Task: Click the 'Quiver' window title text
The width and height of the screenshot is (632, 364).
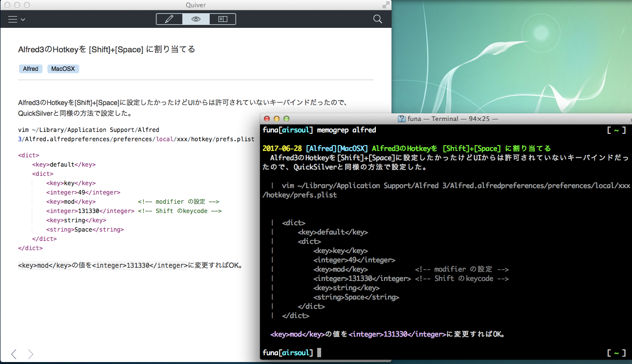Action: pos(196,5)
